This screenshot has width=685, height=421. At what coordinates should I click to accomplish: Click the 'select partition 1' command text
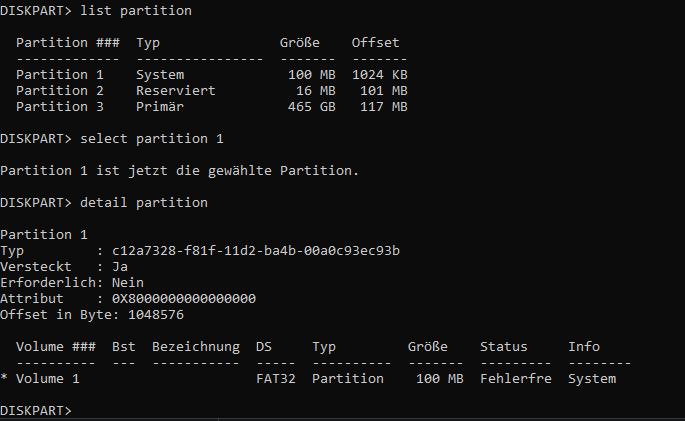point(150,138)
